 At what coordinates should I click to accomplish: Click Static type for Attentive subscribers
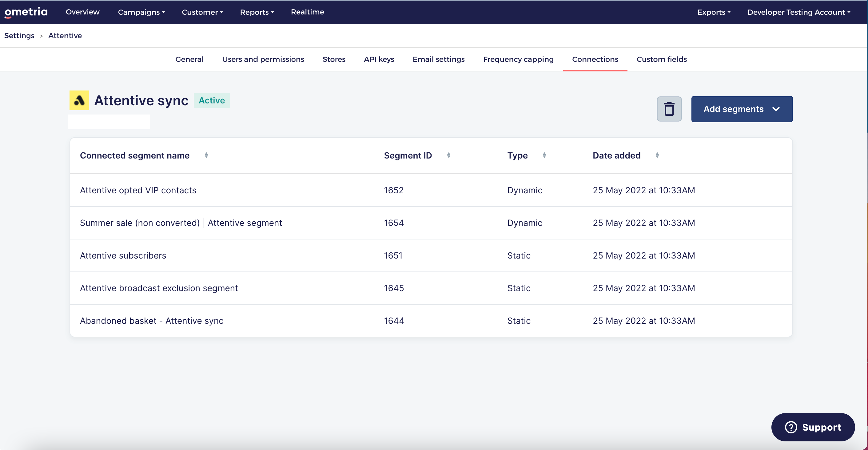tap(519, 255)
